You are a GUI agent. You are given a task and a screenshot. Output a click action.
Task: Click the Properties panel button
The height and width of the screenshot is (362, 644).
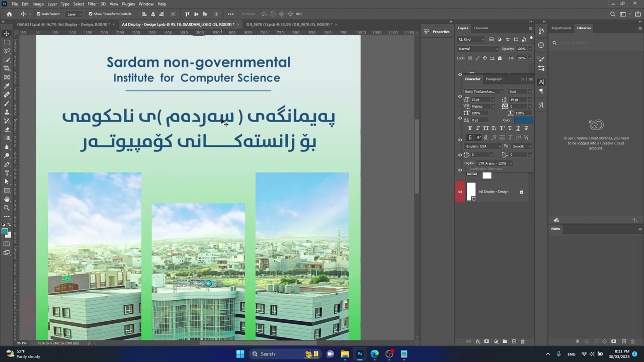[x=437, y=32]
